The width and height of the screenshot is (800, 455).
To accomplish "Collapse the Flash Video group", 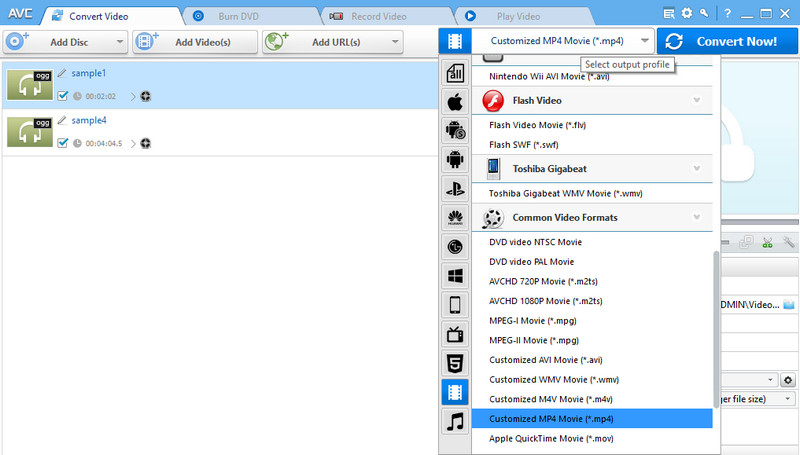I will (696, 100).
